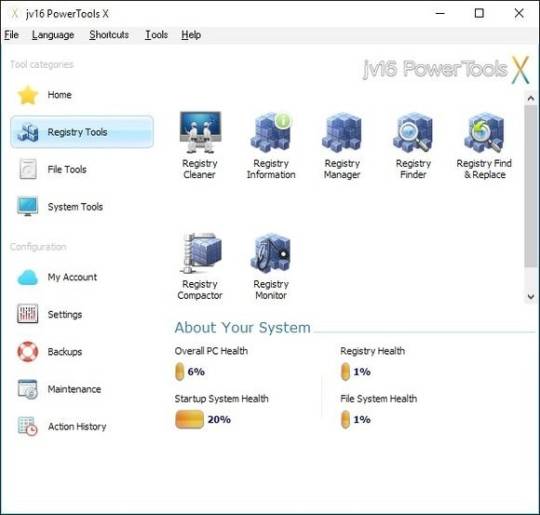
Task: Open the Language menu
Action: (x=53, y=35)
